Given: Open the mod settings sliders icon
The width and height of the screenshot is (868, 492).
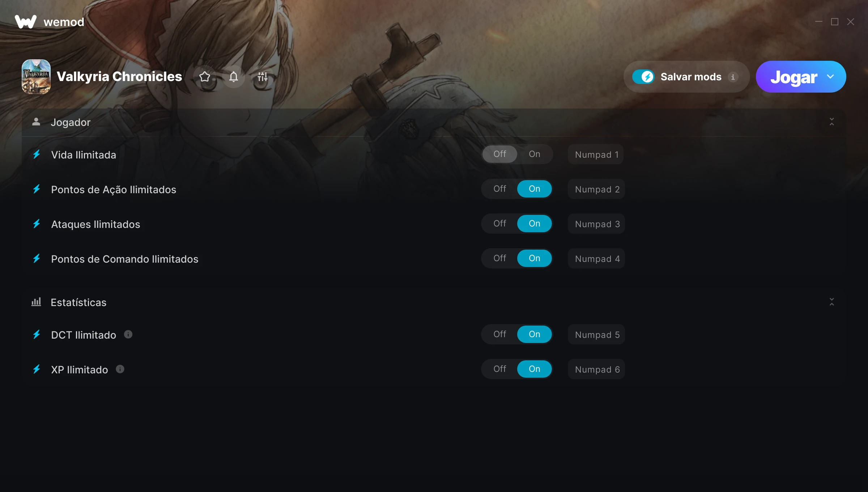Looking at the screenshot, I should pos(263,77).
